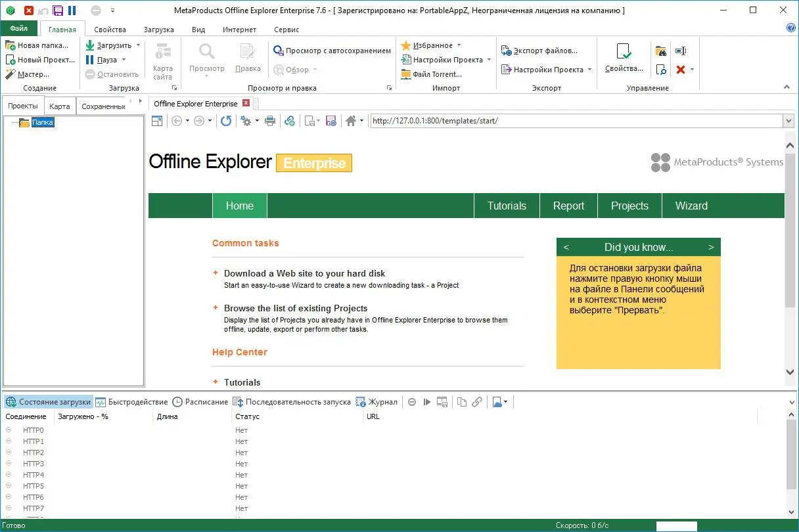Open the blue help question mark icon

tap(791, 28)
